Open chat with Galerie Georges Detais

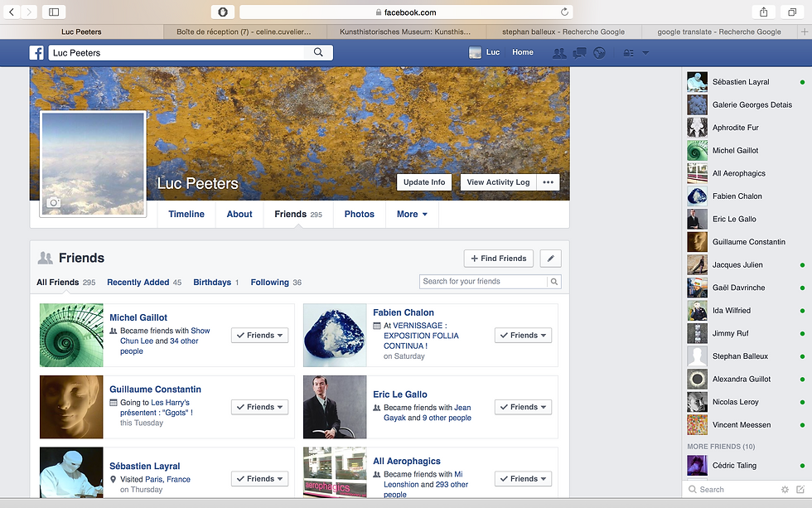(x=747, y=104)
